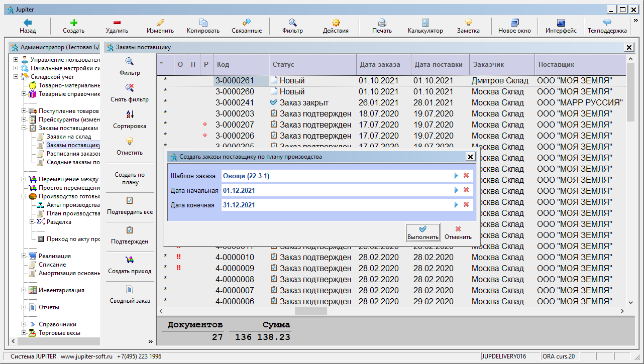Select Заявки на склад tree item
Screen dimensions: 644x364
[69, 137]
